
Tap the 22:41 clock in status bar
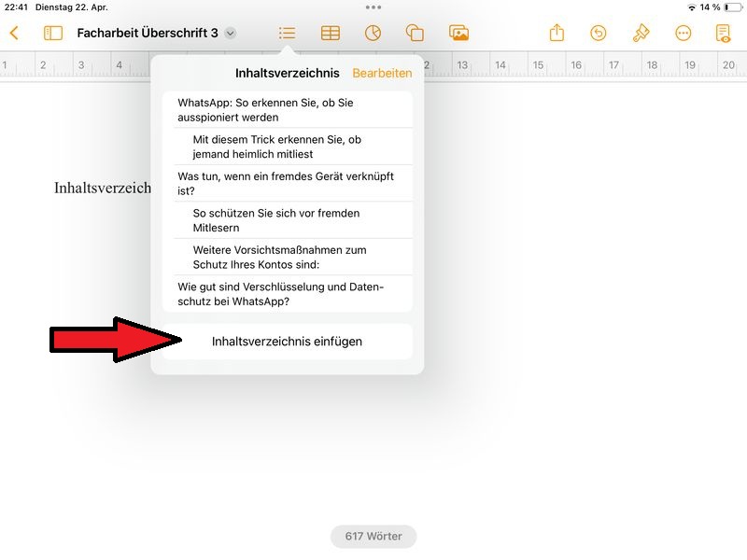tap(16, 7)
